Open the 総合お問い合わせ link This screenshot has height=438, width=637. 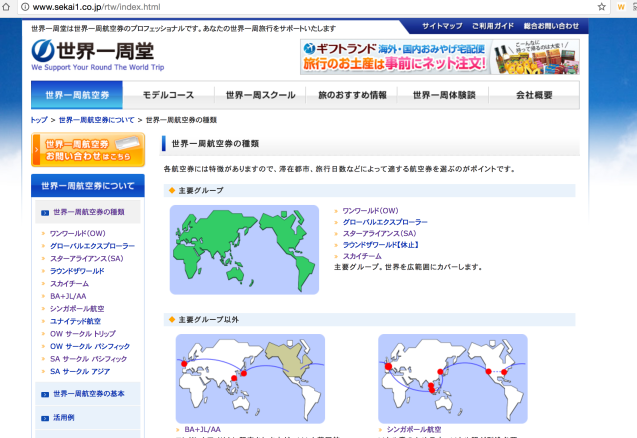click(x=551, y=26)
